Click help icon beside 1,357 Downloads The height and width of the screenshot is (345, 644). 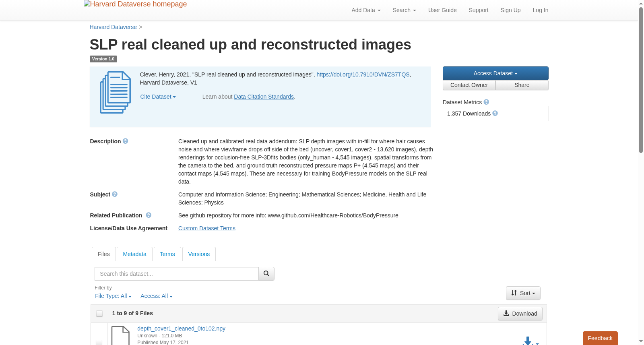tap(495, 114)
